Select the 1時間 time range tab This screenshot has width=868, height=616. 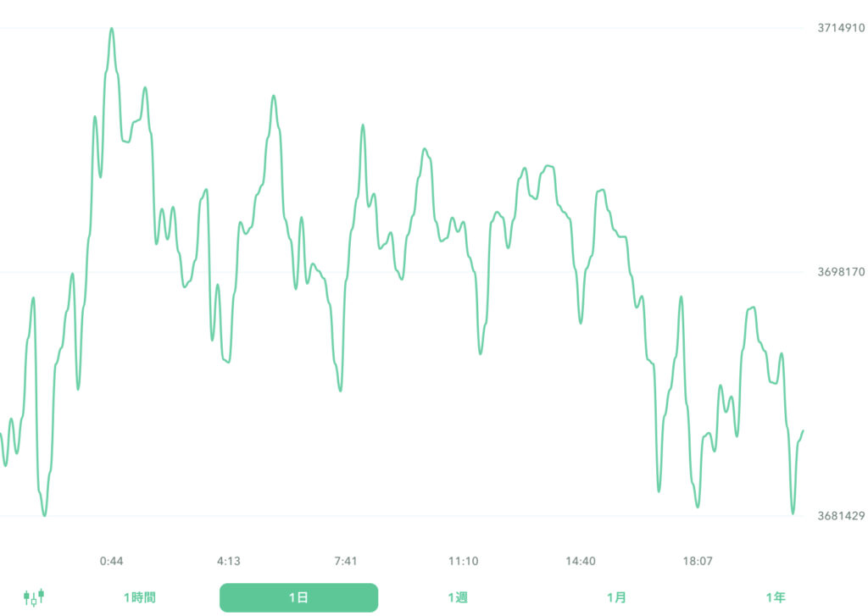140,597
